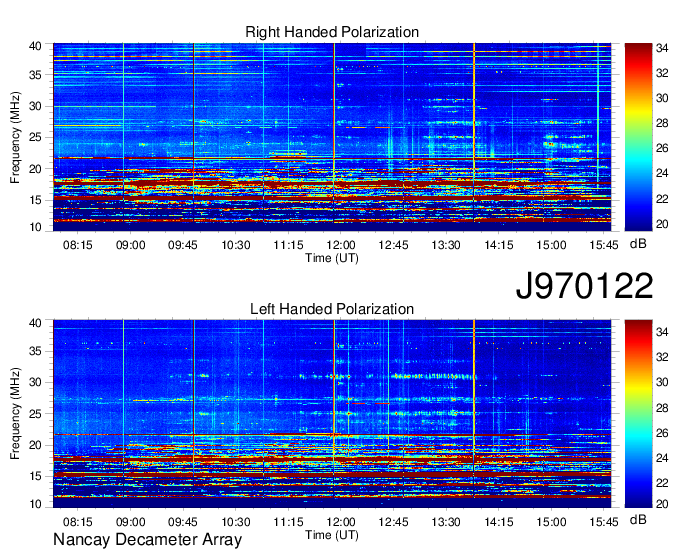Click the 15:45 time tick of Left Handed plot
Viewport: 680px width, 552px height.
(604, 522)
